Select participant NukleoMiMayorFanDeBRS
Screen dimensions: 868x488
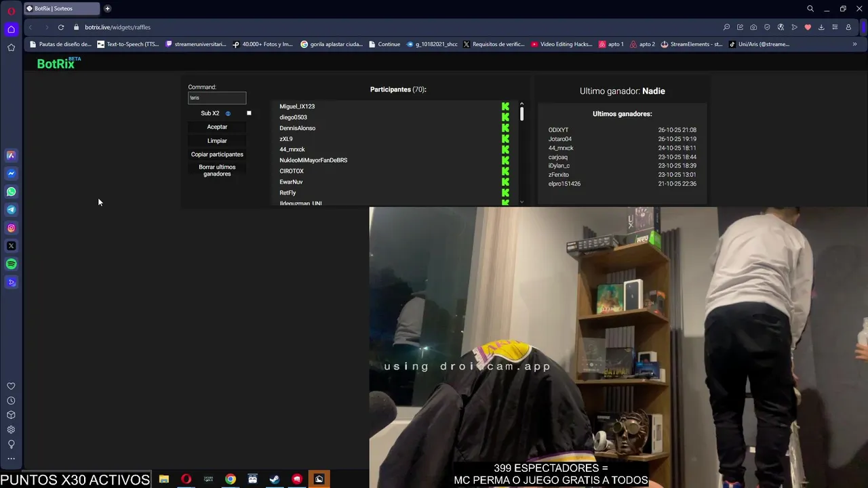tap(313, 161)
